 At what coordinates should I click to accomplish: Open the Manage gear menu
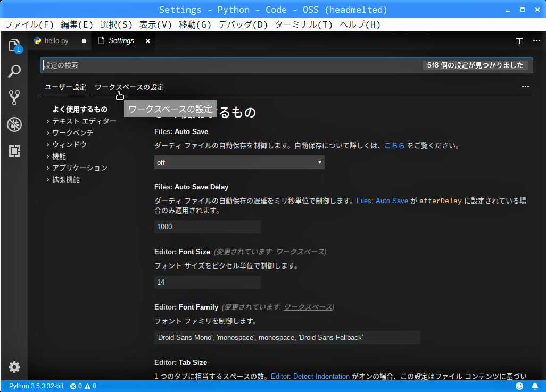(x=14, y=367)
